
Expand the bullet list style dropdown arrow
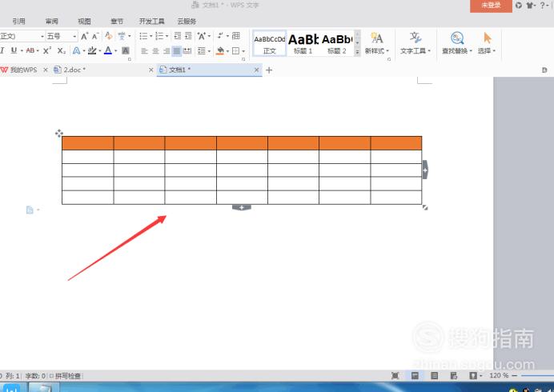[x=151, y=36]
